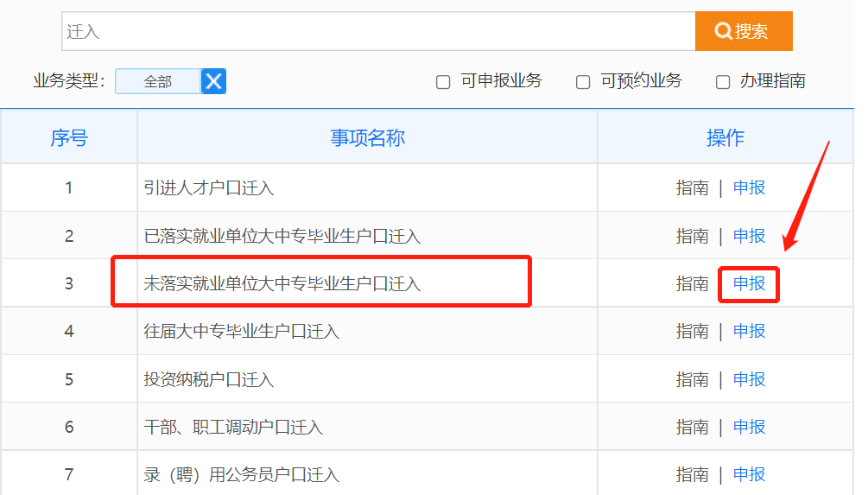868x495 pixels.
Task: Click the search input field containing 迁入
Action: tap(378, 31)
